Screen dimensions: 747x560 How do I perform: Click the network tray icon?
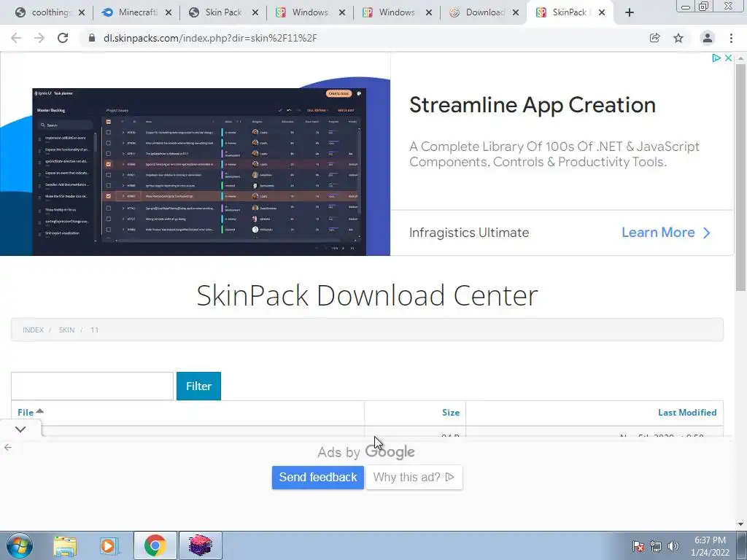pyautogui.click(x=656, y=546)
